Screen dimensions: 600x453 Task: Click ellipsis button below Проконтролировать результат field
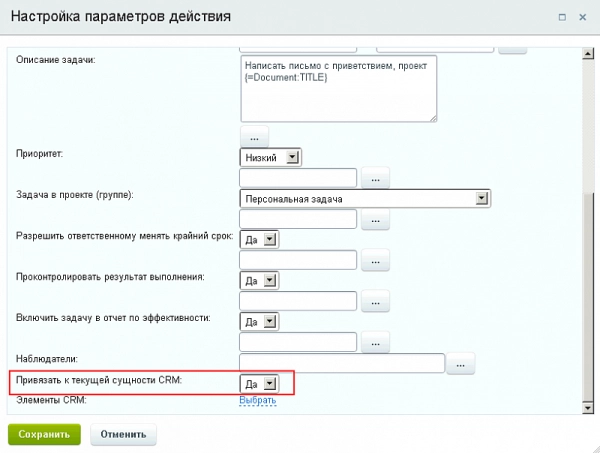pyautogui.click(x=374, y=301)
